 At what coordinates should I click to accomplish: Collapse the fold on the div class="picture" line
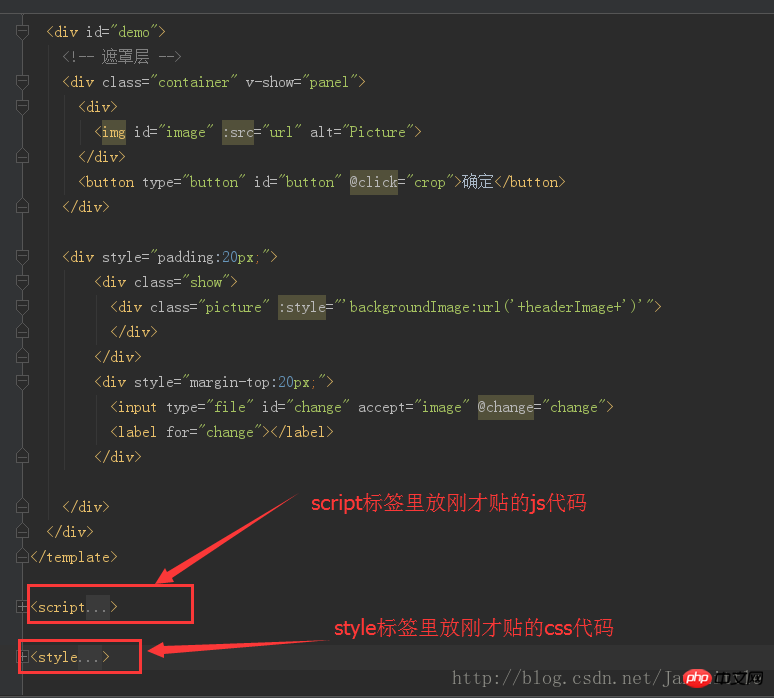[22, 307]
